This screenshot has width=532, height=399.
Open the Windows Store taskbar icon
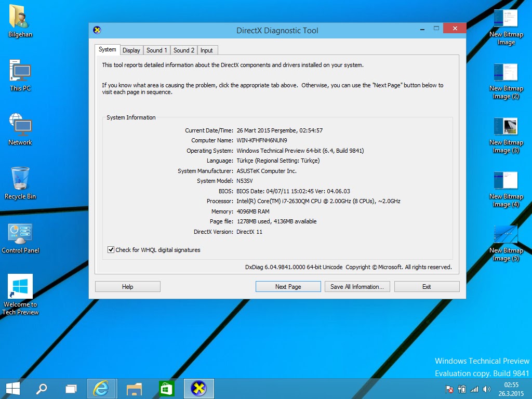click(166, 389)
